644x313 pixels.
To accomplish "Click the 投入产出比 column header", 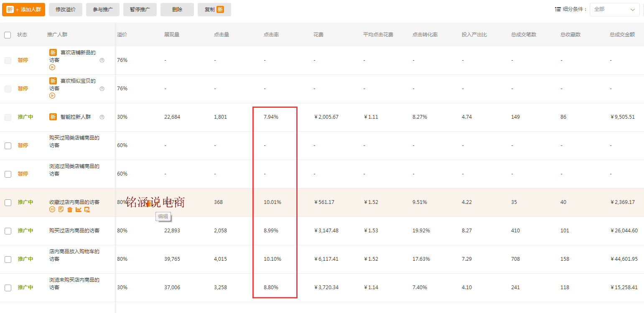I will tap(474, 35).
